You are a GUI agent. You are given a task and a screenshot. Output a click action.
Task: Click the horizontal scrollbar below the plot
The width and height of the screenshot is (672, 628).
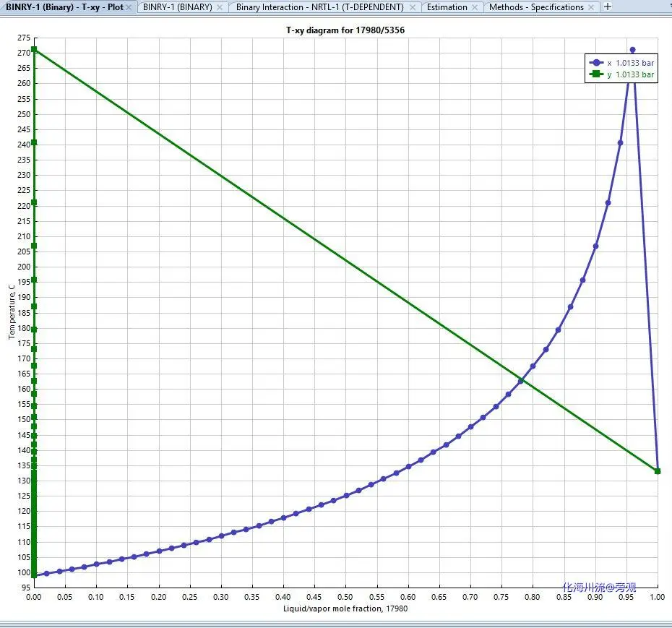(x=336, y=623)
